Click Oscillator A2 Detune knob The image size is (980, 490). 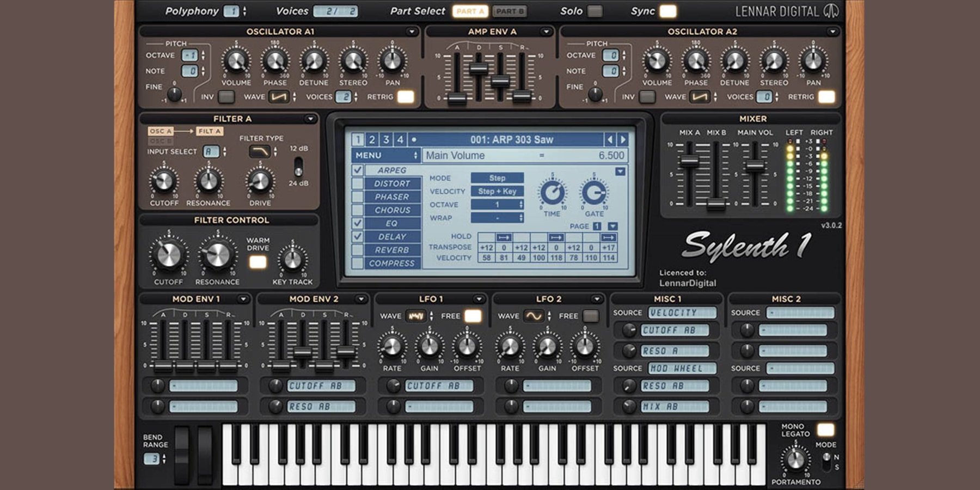(735, 60)
